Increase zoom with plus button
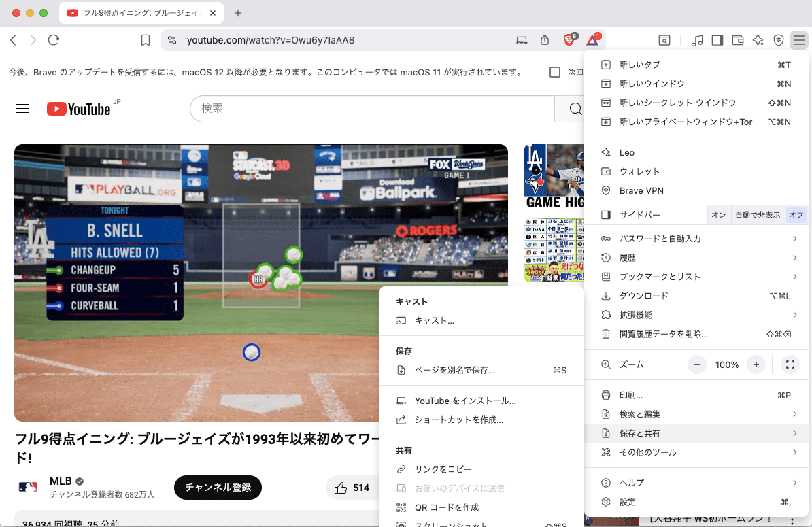The image size is (812, 527). [756, 364]
